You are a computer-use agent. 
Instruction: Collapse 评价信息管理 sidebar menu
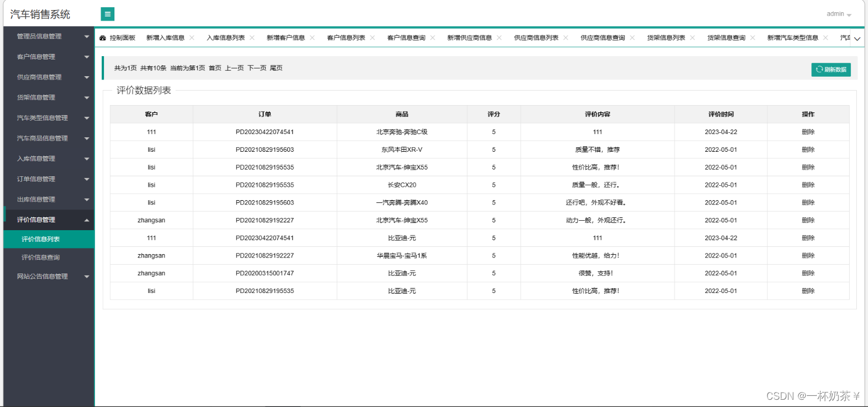pos(49,220)
